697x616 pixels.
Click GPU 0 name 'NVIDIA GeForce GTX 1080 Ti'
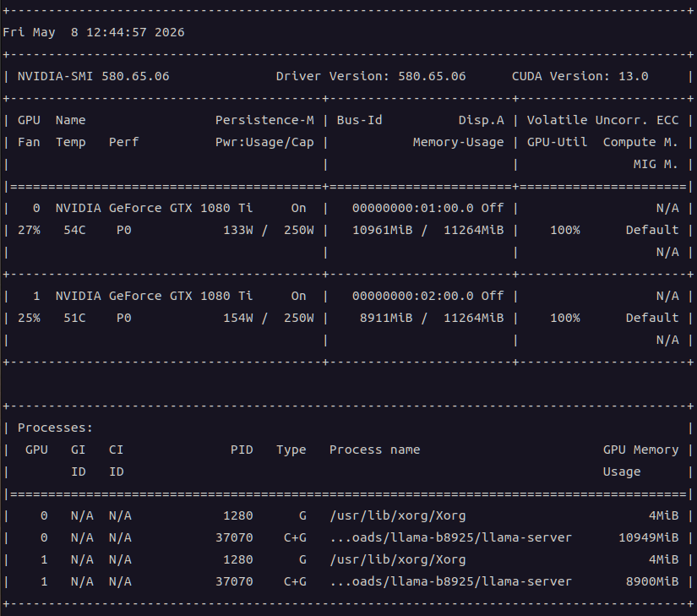tap(154, 209)
